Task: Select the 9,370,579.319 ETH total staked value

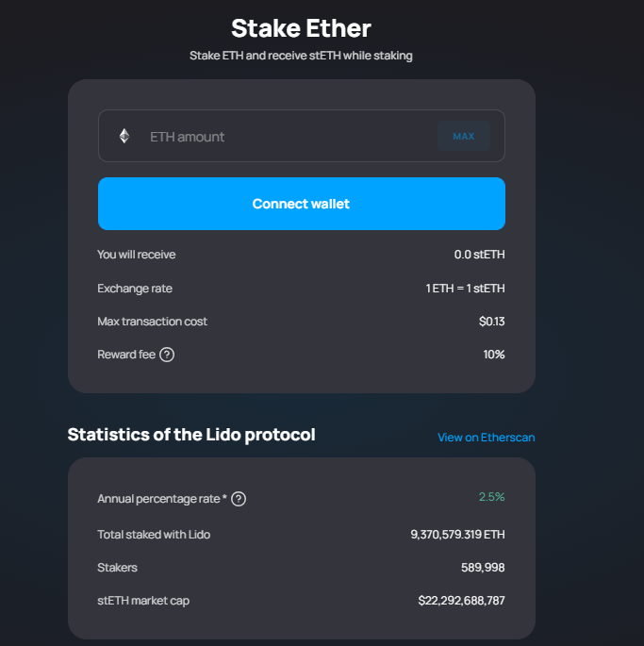Action: click(x=457, y=535)
